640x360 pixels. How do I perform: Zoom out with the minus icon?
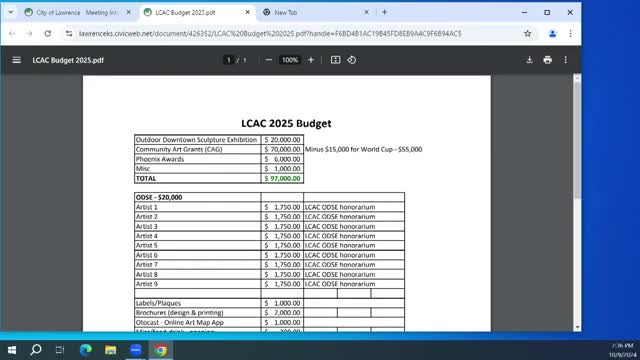[x=269, y=60]
